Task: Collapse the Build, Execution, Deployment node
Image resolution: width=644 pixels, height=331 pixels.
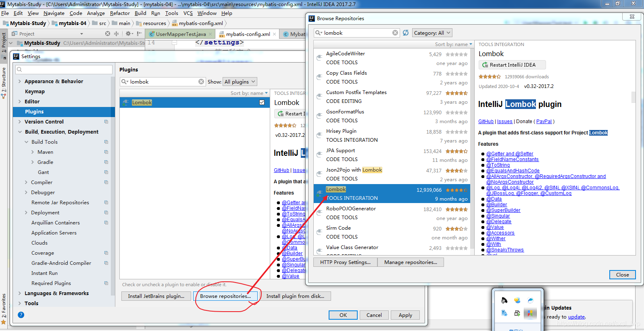Action: coord(20,132)
